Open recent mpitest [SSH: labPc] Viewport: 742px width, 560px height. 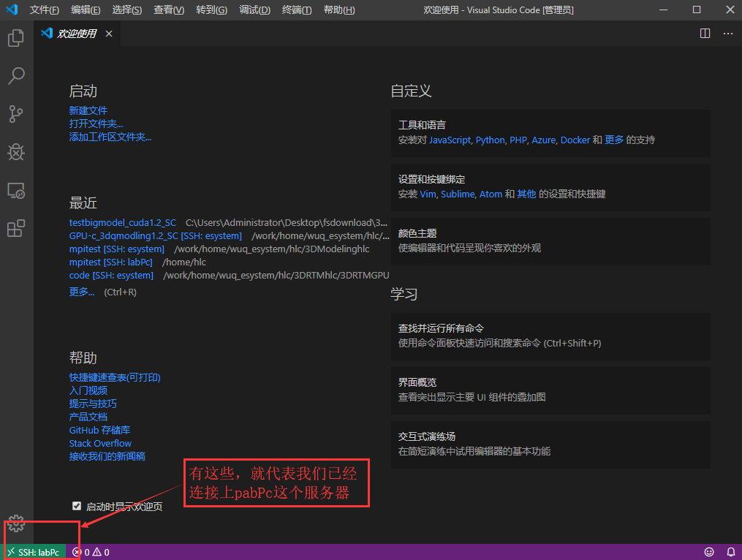click(x=110, y=262)
